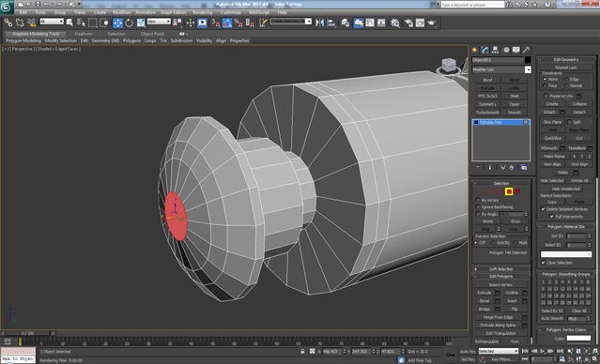Click the white vertex Color swatch
This screenshot has width=600, height=364.
[578, 338]
